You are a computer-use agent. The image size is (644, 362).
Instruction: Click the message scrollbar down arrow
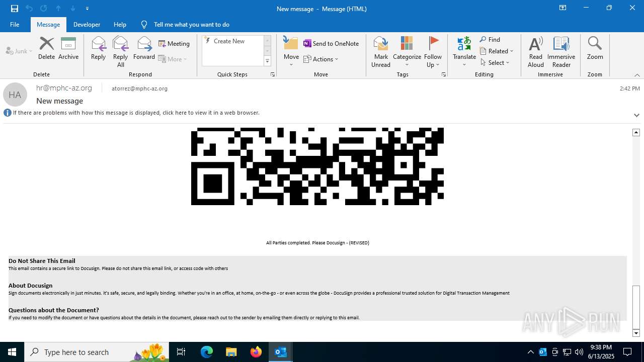point(636,333)
